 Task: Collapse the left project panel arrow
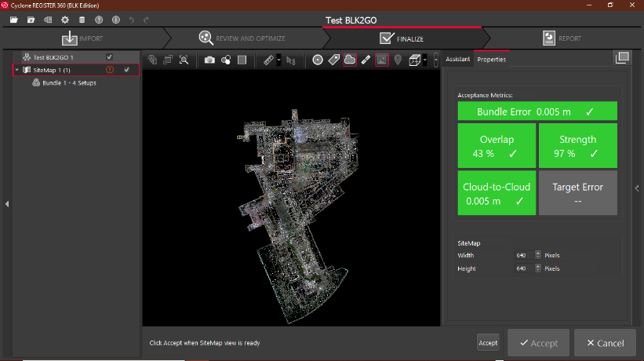(6, 204)
